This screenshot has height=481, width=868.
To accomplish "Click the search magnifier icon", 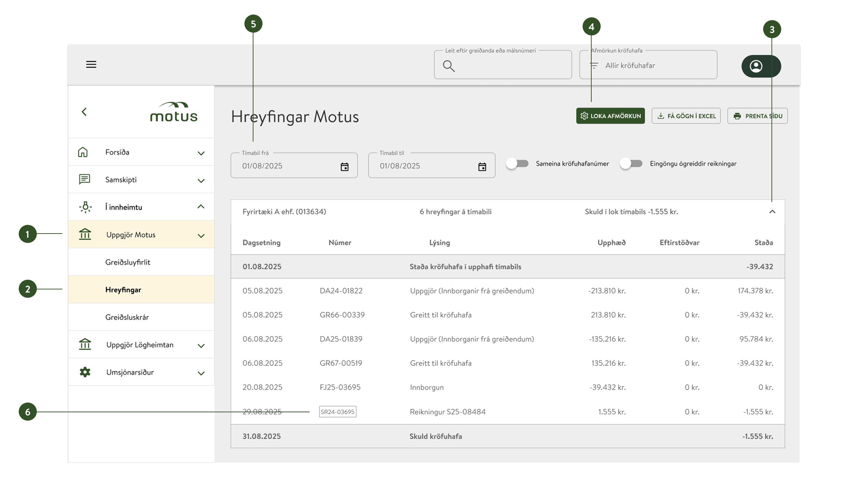I will (x=449, y=66).
